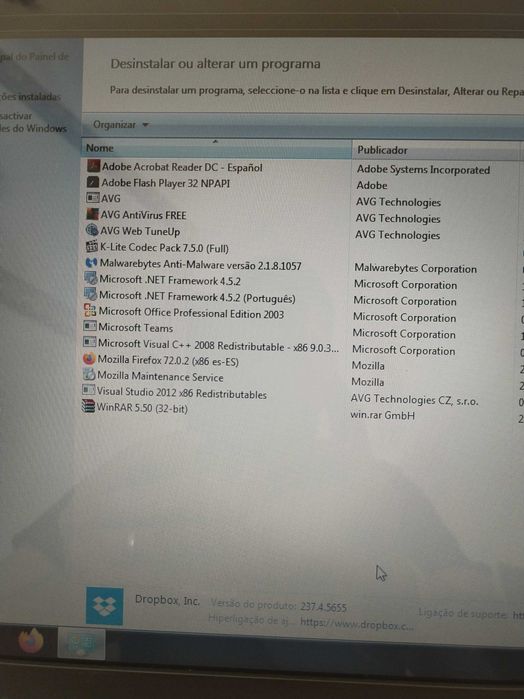The image size is (524, 699).
Task: Open the Organizar dropdown menu
Action: click(x=120, y=125)
